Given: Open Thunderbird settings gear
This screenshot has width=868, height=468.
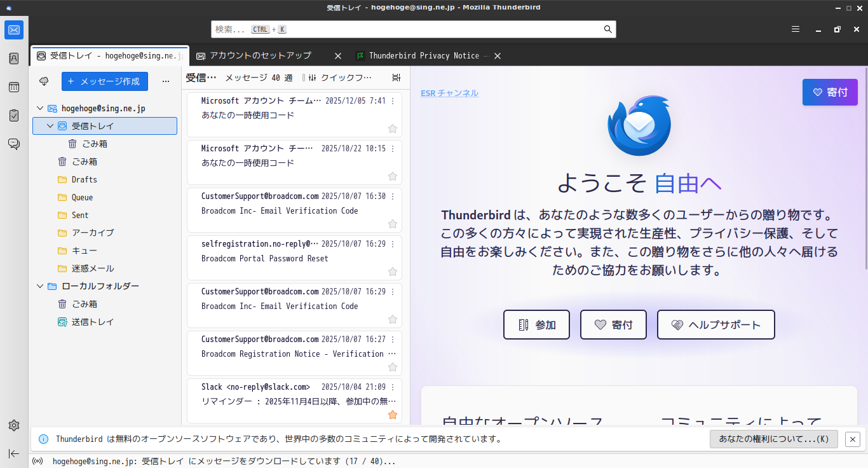Looking at the screenshot, I should pos(14,425).
